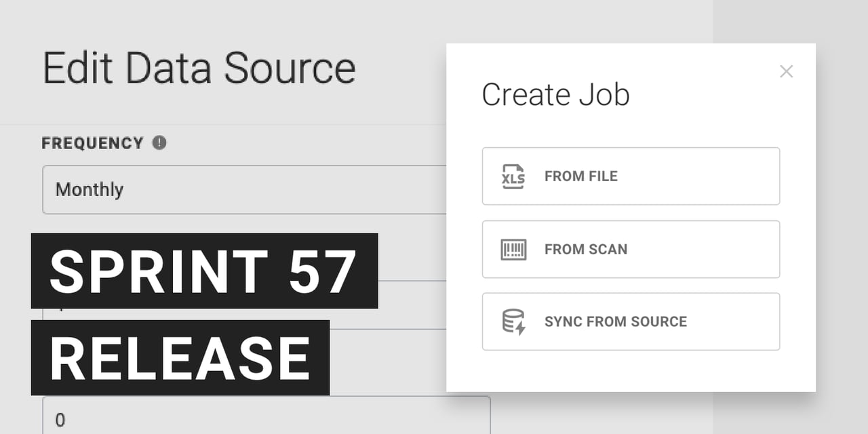Click the info icon beside Frequency

coord(159,143)
